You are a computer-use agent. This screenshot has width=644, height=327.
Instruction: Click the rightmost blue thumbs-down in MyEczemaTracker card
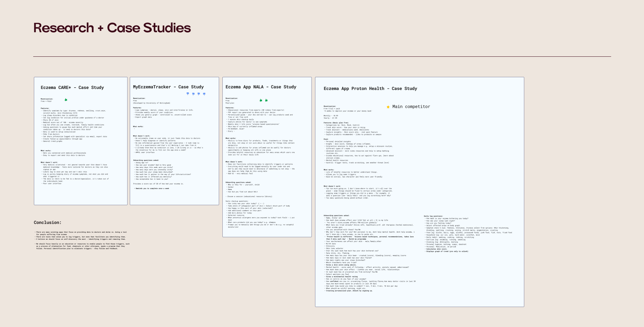[204, 94]
